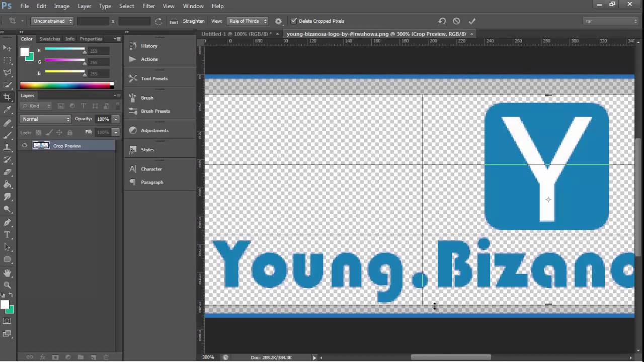Select the Crop tool in the toolbox
This screenshot has width=644, height=362.
click(8, 97)
